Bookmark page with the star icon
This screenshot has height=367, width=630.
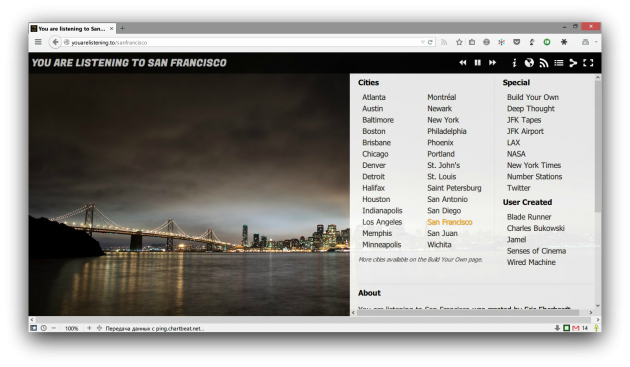tap(459, 42)
